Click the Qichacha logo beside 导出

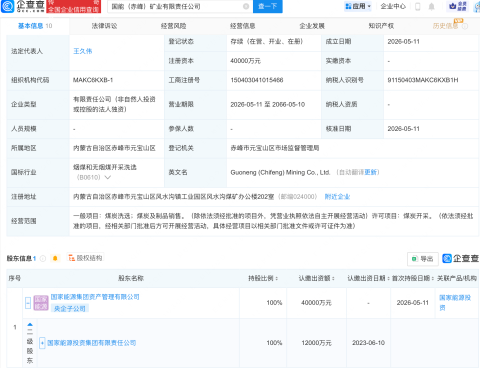(461, 258)
